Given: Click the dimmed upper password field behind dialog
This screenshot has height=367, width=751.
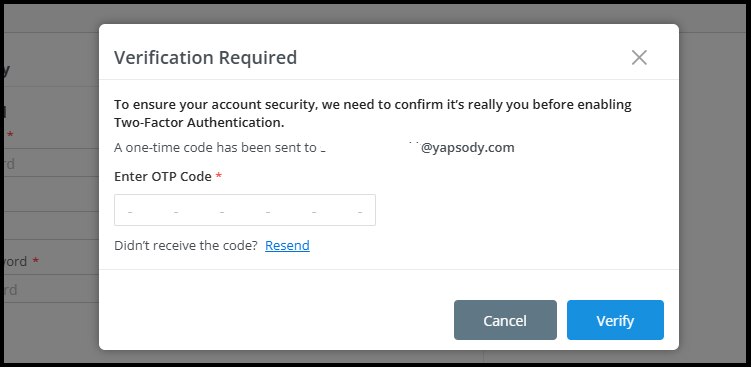Looking at the screenshot, I should coord(51,163).
